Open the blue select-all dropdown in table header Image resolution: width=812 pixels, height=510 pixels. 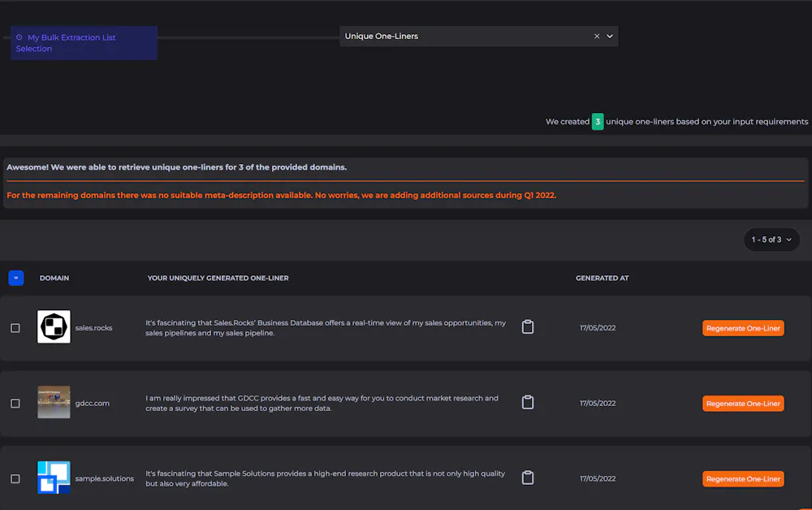tap(16, 278)
